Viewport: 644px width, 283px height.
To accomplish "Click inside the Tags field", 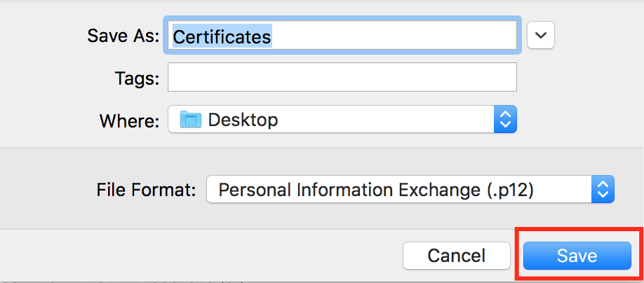I will coord(342,78).
